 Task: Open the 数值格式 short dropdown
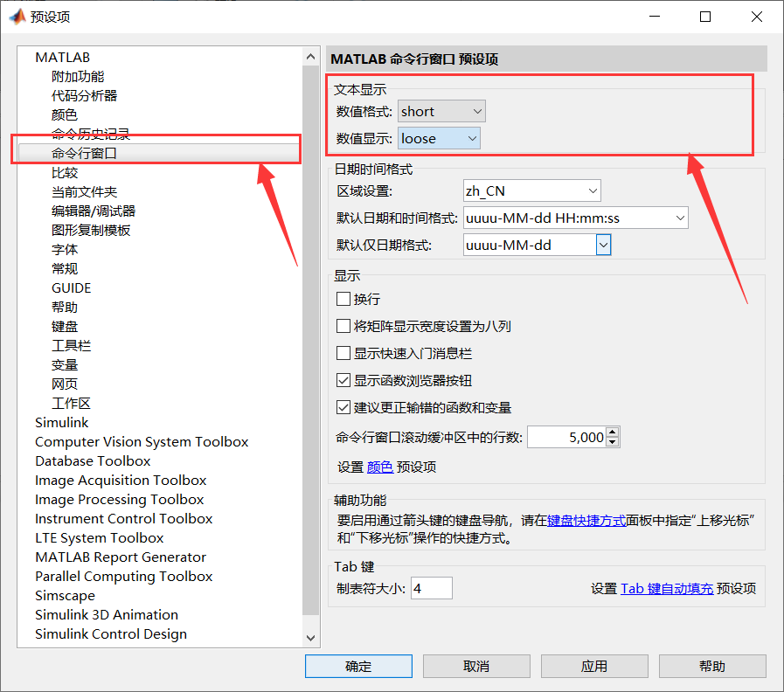(441, 111)
